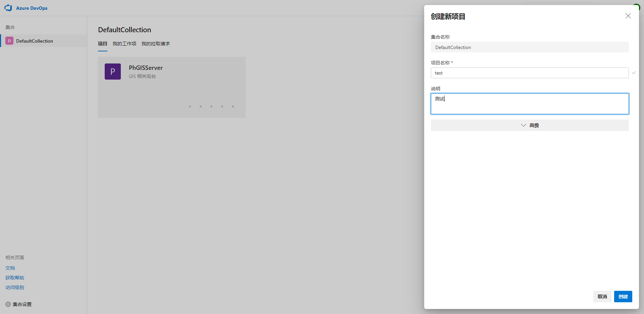Click the purple P project avatar

coord(113,72)
